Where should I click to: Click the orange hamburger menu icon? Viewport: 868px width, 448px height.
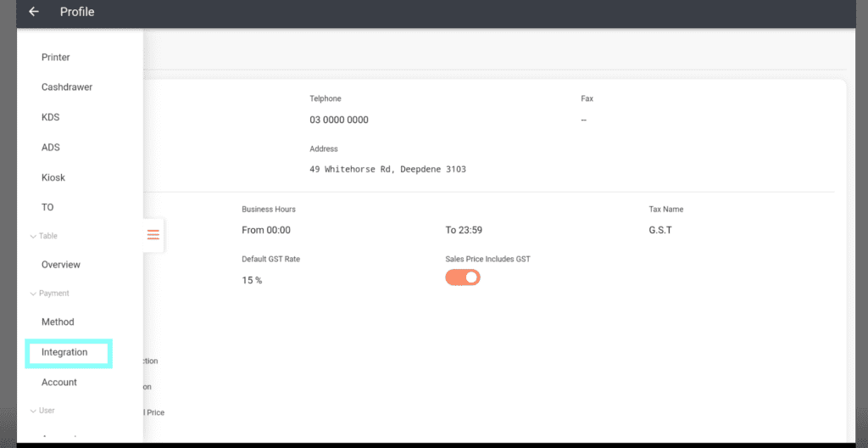pos(153,234)
